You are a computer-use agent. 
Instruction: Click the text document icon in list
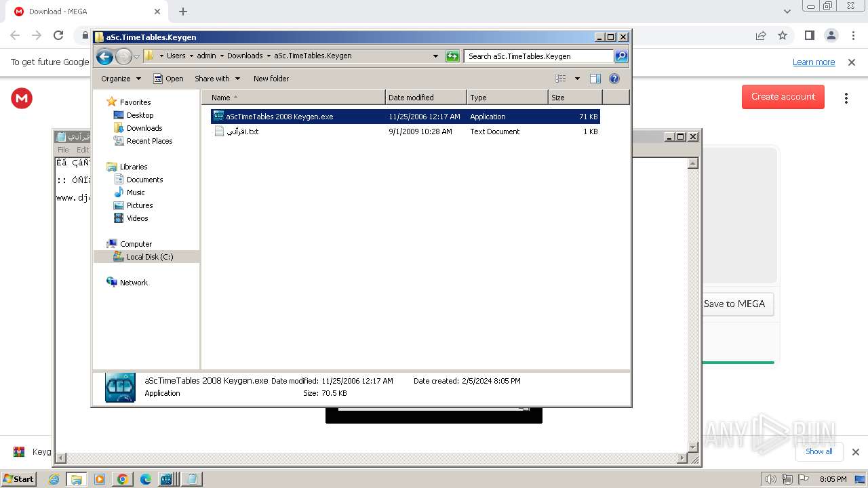(219, 131)
